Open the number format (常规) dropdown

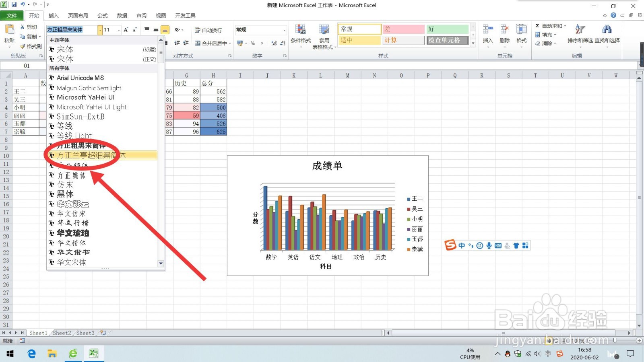click(x=284, y=30)
